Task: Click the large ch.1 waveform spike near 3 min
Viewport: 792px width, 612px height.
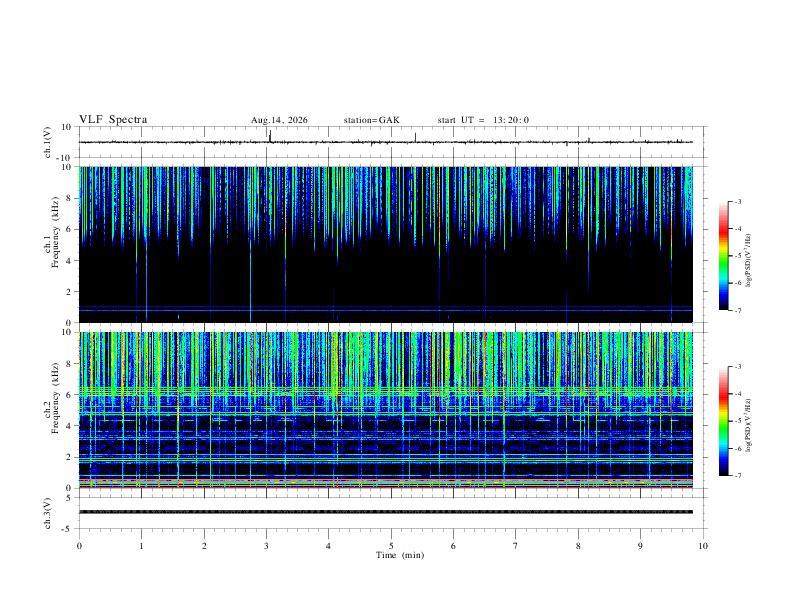Action: 270,136
